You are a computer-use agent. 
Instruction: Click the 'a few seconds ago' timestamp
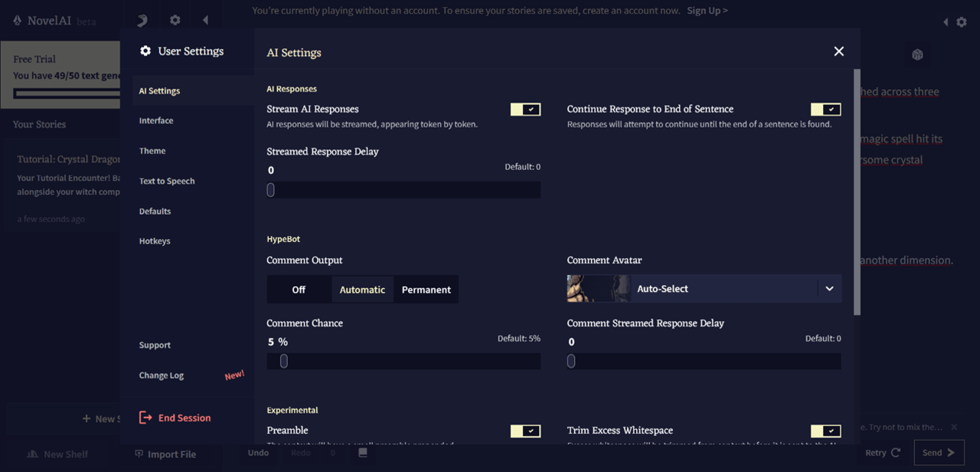pos(51,219)
